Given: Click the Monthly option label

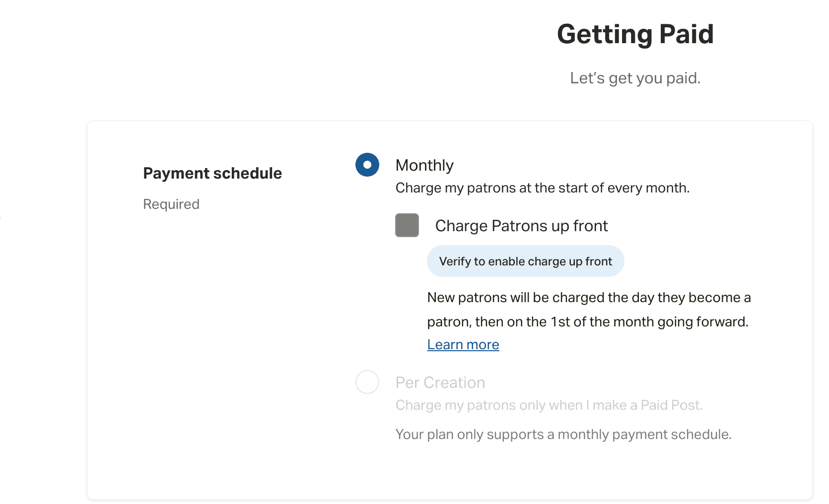Looking at the screenshot, I should 424,165.
